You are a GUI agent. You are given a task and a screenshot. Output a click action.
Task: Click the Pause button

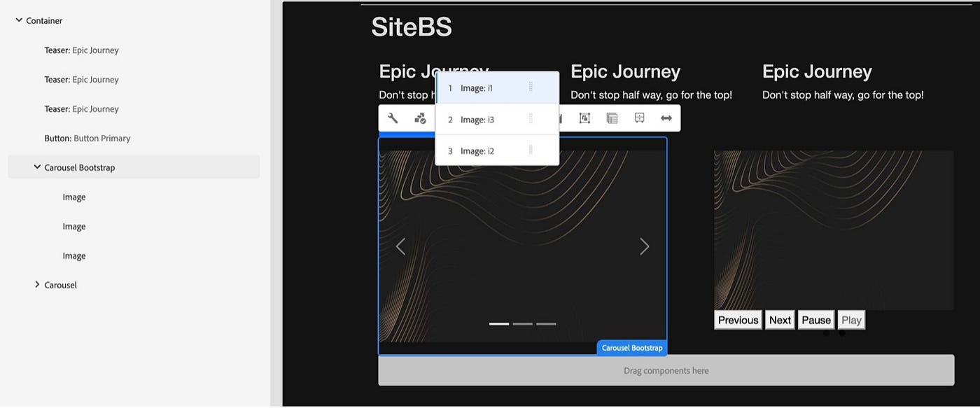point(816,320)
